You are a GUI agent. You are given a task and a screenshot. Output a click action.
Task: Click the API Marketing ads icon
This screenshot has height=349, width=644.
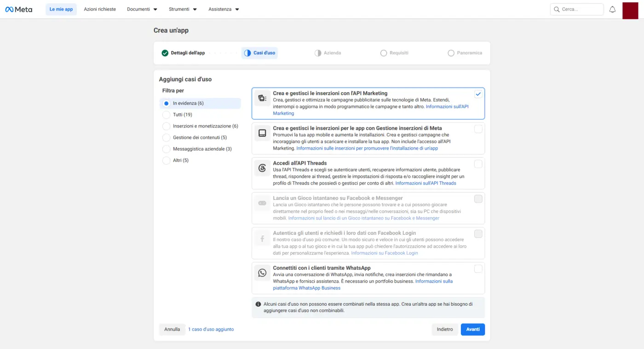[x=262, y=98]
